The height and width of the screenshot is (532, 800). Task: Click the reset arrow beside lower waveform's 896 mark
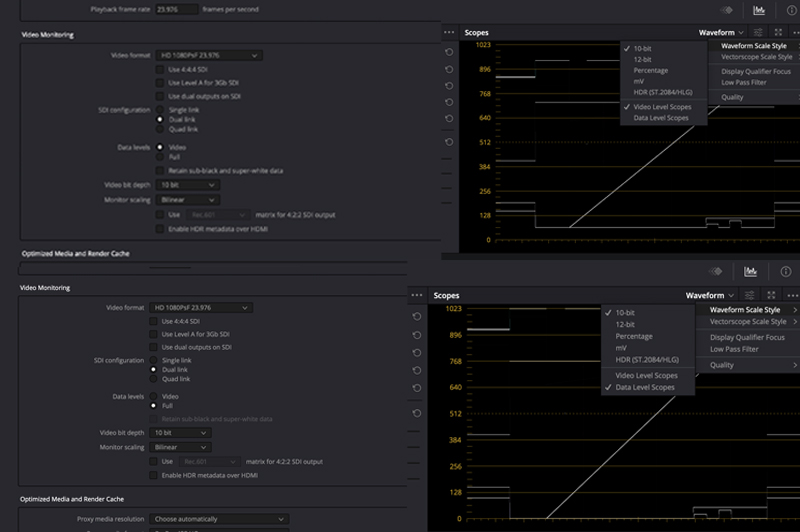tap(417, 335)
